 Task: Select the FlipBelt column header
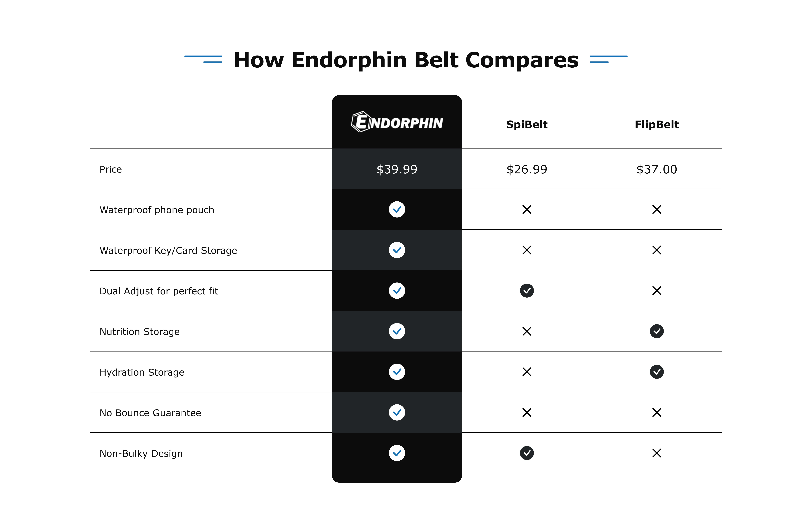656,125
